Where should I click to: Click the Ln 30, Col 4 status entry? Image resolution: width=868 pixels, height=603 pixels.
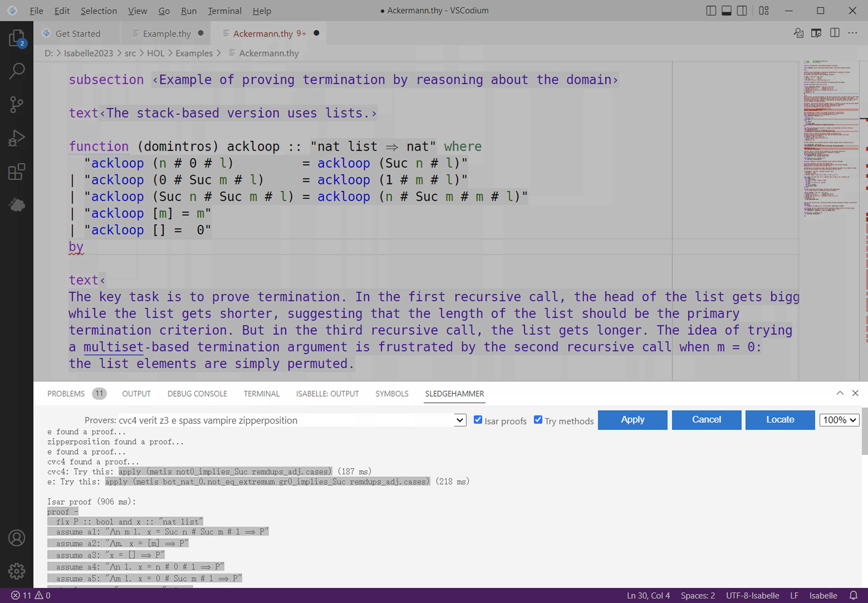(x=648, y=595)
